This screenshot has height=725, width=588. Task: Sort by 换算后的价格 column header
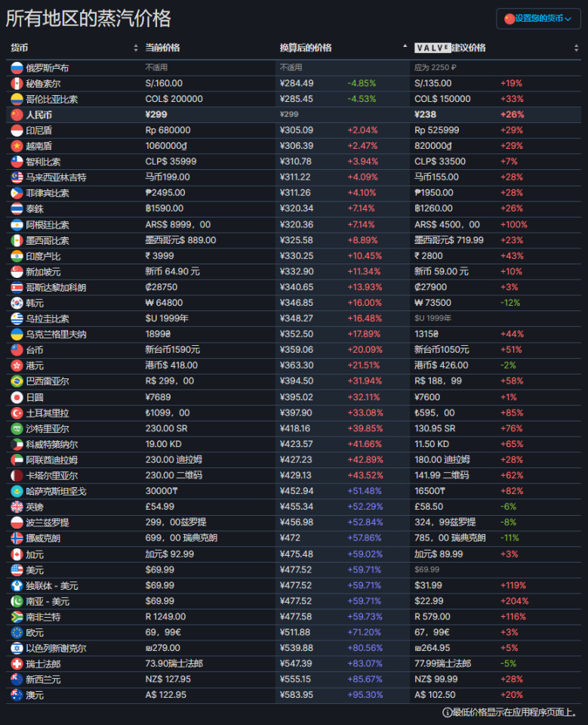point(306,48)
